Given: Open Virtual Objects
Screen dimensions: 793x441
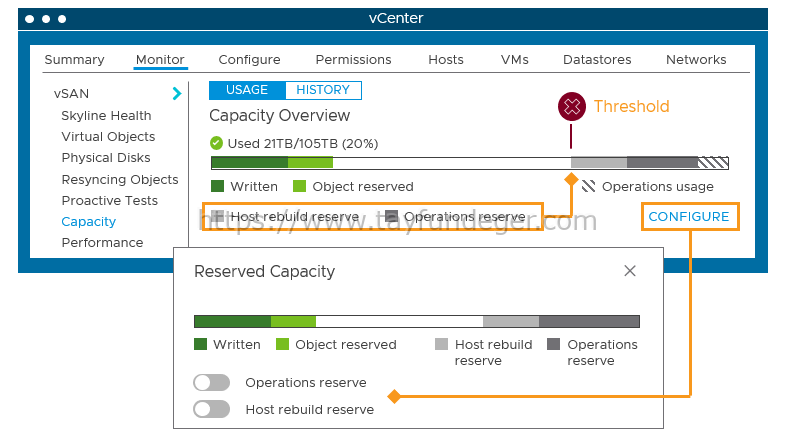Looking at the screenshot, I should 108,137.
